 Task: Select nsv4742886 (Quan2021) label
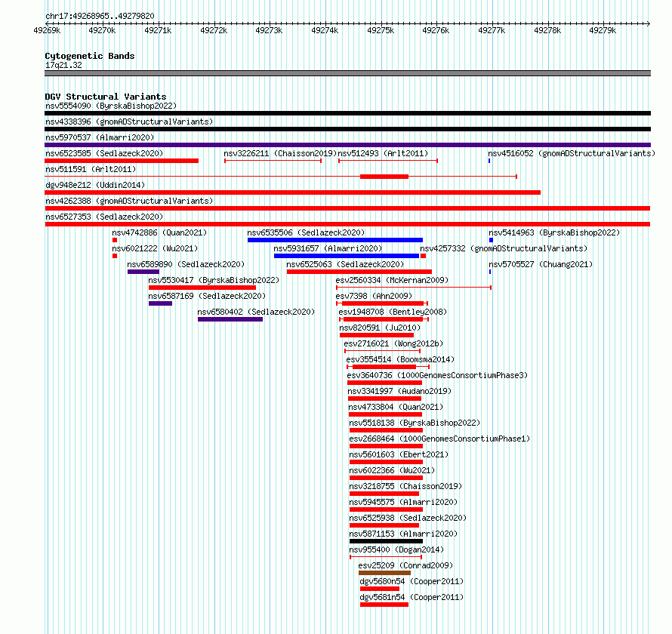[x=159, y=232]
